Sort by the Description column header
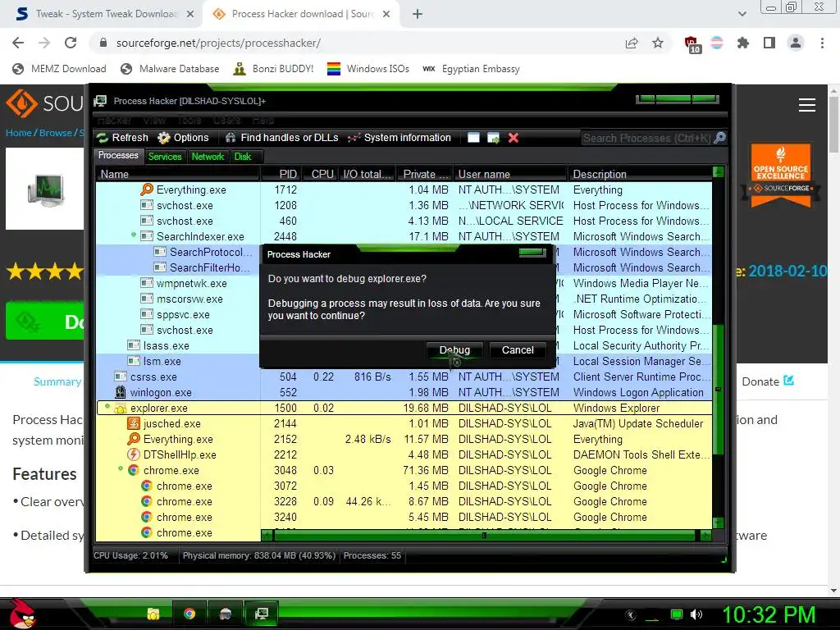The image size is (840, 630). (x=640, y=174)
